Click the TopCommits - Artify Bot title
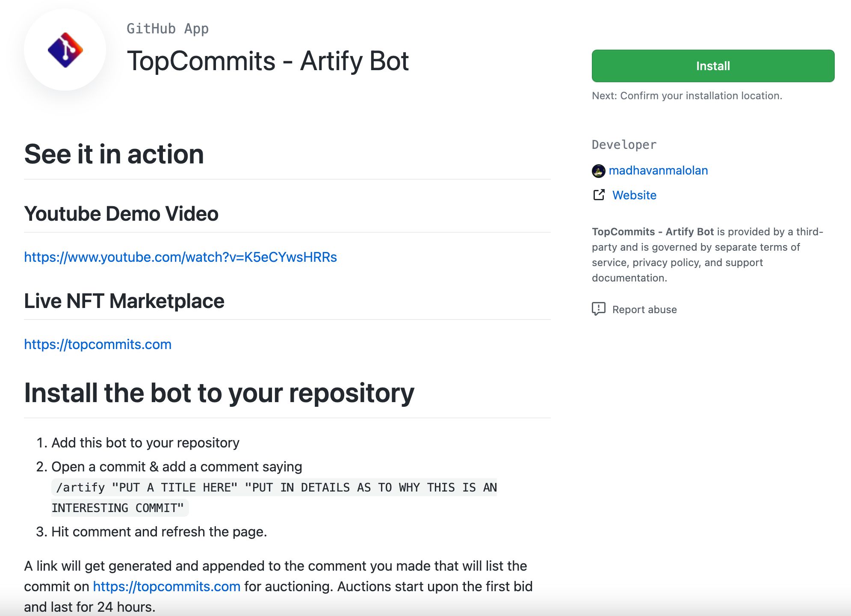The height and width of the screenshot is (616, 851). pos(268,61)
